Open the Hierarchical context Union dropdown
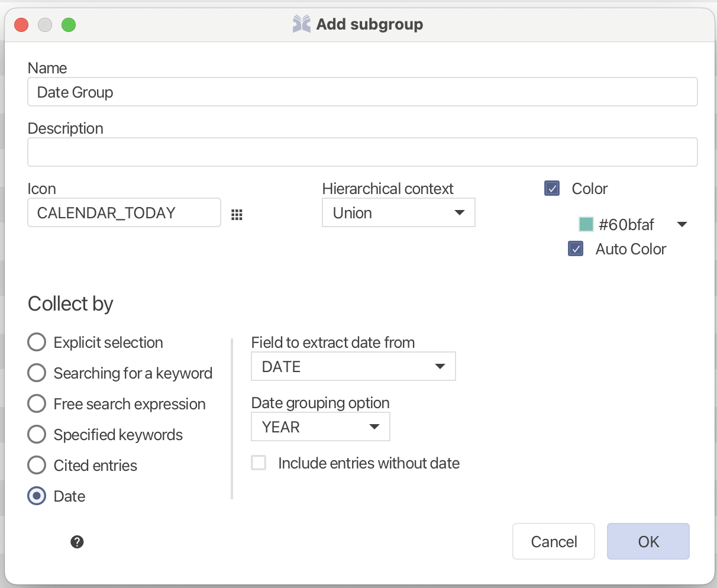 (x=398, y=213)
